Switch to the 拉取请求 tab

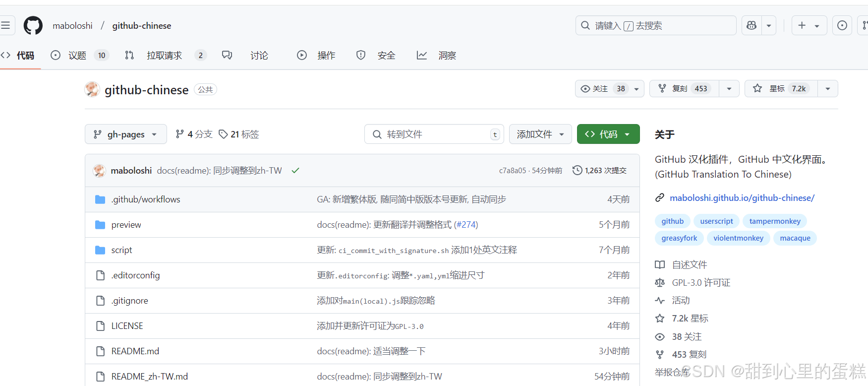pos(165,56)
